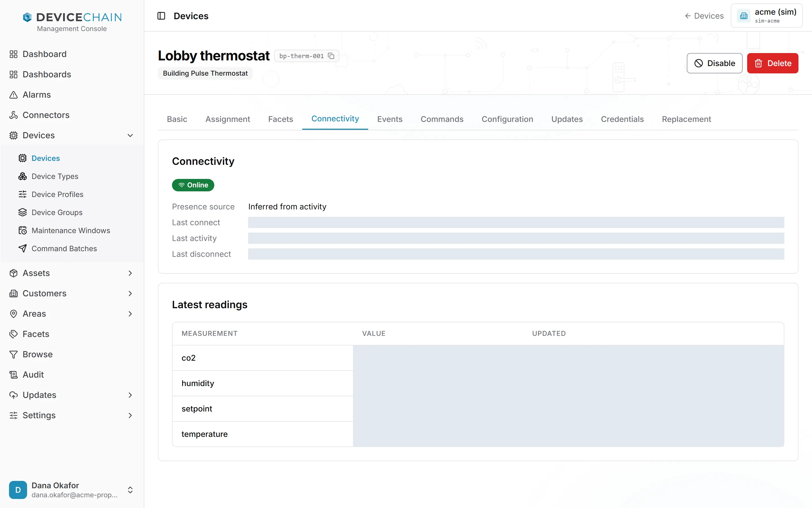Click the Command Batches send icon

[x=23, y=249]
